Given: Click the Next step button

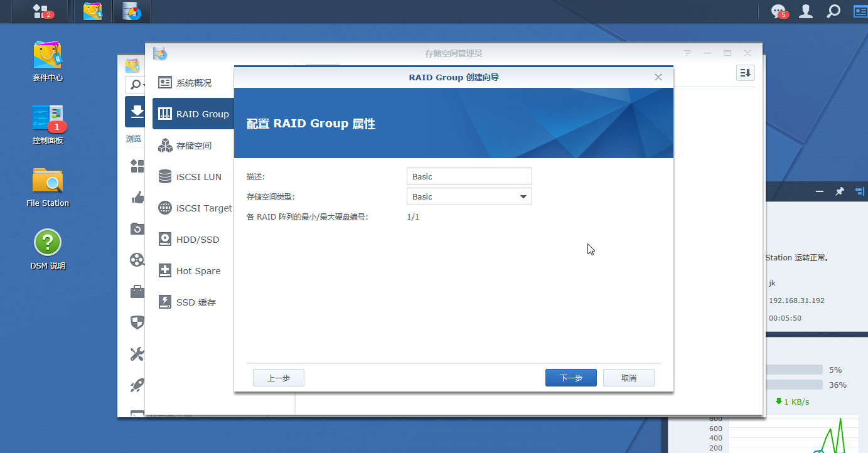Looking at the screenshot, I should click(x=571, y=378).
